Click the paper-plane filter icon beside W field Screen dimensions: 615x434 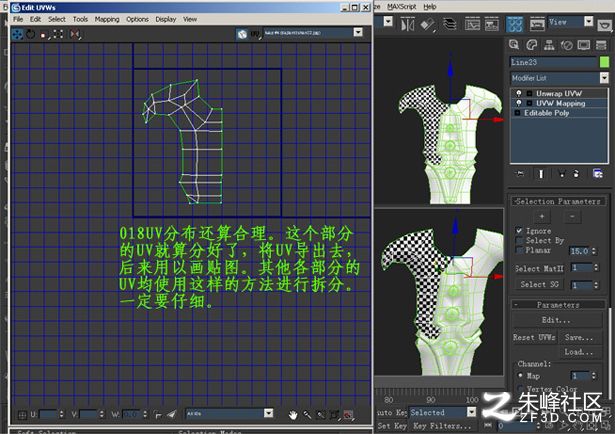171,414
